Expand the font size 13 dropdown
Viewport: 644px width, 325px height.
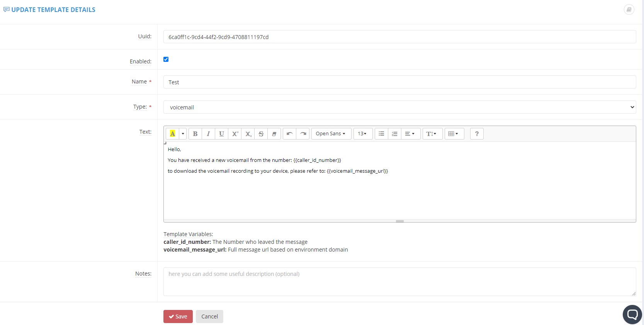tap(363, 134)
